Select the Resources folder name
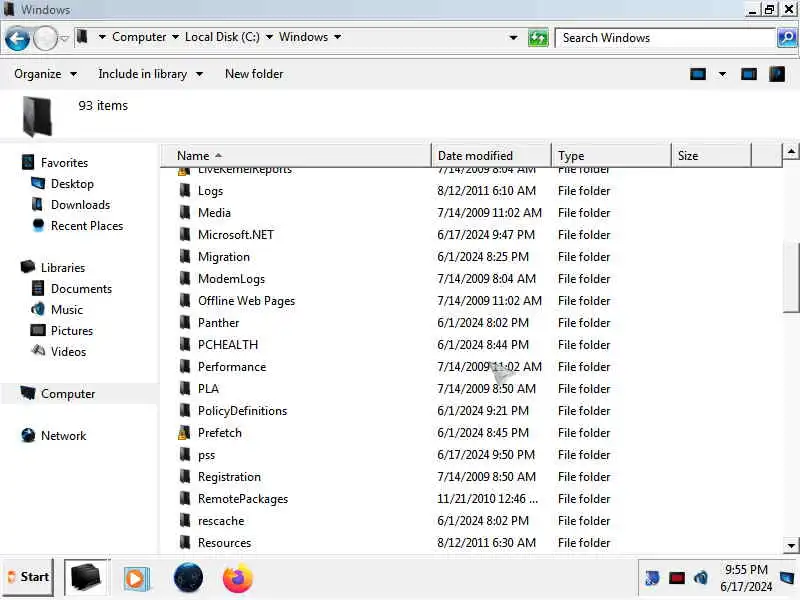The image size is (800, 600). tap(224, 543)
